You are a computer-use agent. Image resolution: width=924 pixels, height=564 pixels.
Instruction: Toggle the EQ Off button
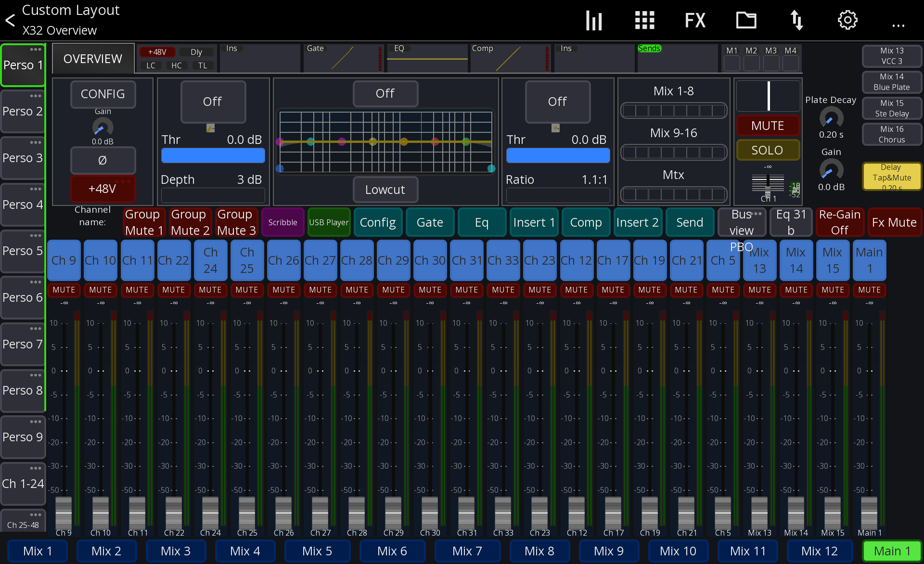[x=385, y=93]
